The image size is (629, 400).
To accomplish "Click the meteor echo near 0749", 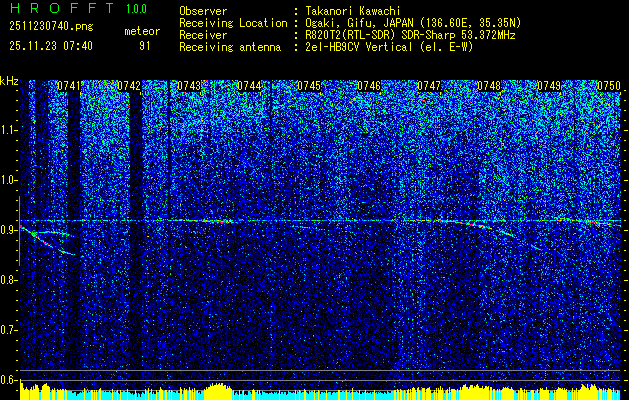I will 590,222.
